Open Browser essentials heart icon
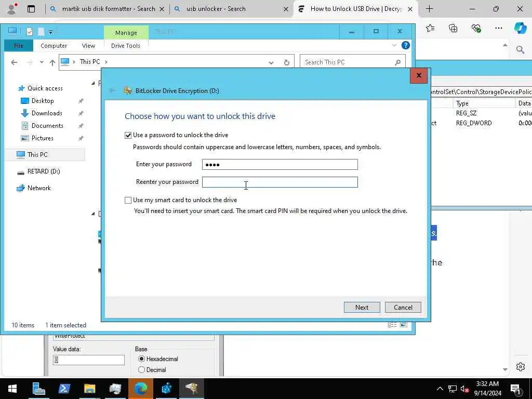 (x=476, y=28)
